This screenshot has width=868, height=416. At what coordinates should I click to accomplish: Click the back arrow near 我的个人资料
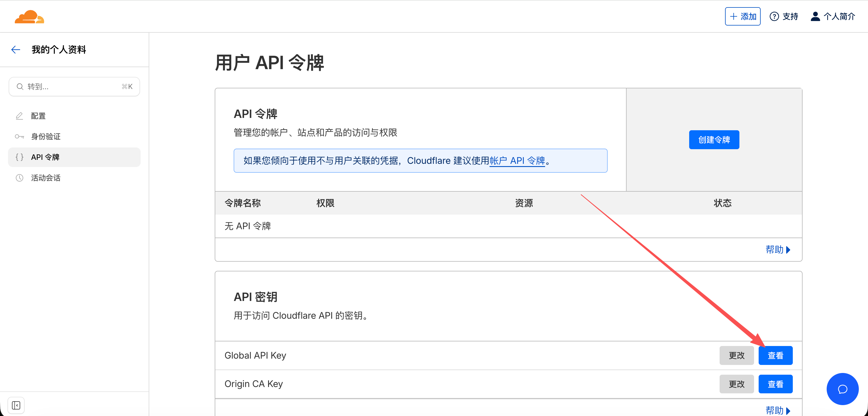click(x=15, y=50)
